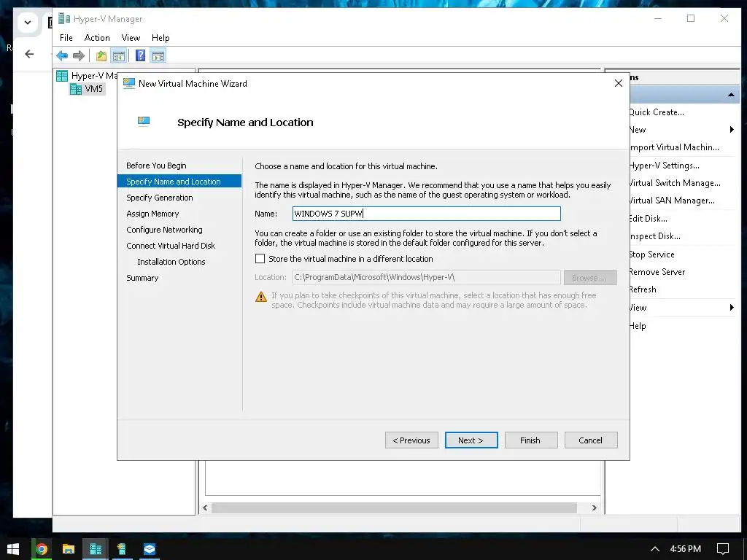Click Help in Actions pane
Viewport: 747px width, 560px height.
[638, 326]
